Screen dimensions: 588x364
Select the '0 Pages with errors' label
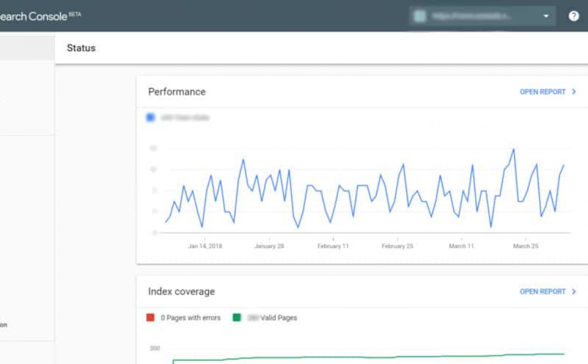[190, 318]
